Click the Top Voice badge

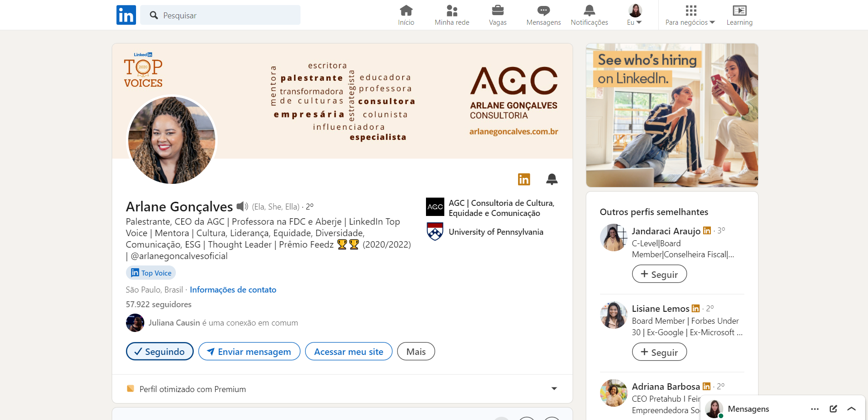click(151, 273)
